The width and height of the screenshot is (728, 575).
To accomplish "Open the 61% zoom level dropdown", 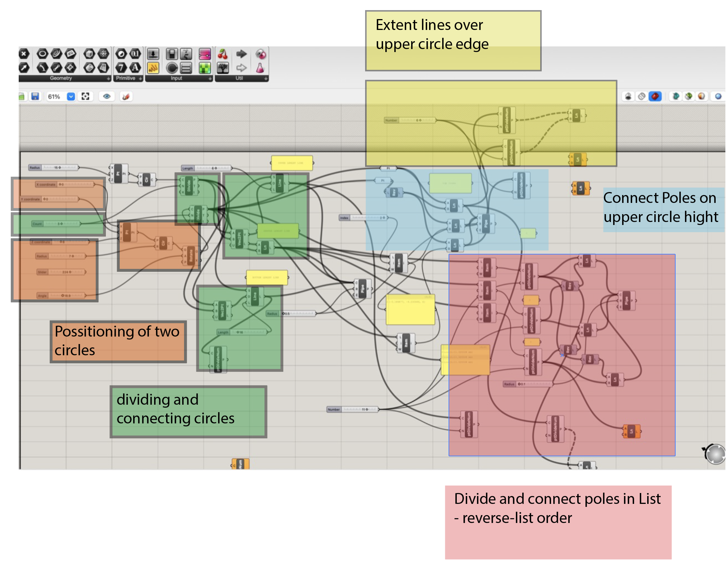I will [71, 97].
